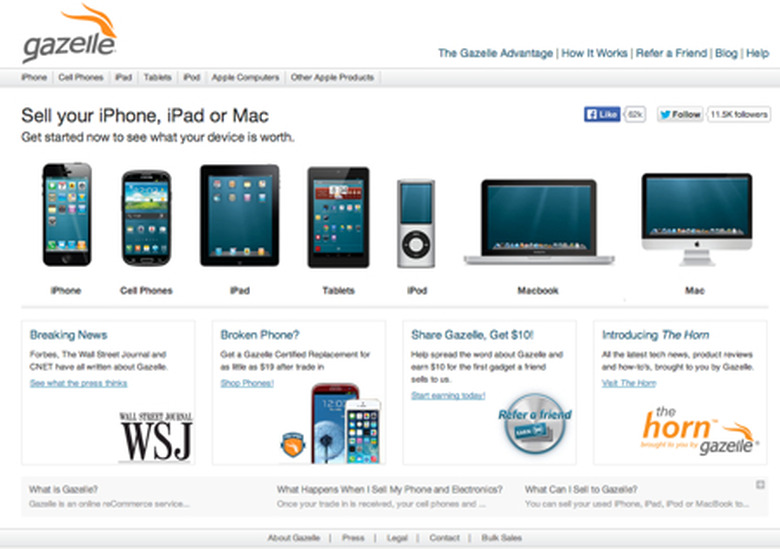The image size is (780, 549).
Task: Open the How It Works link
Action: [x=594, y=53]
